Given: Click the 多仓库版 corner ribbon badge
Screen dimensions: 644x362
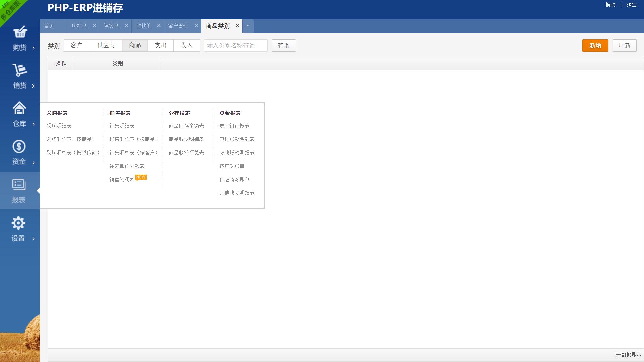Looking at the screenshot, I should pos(10,10).
